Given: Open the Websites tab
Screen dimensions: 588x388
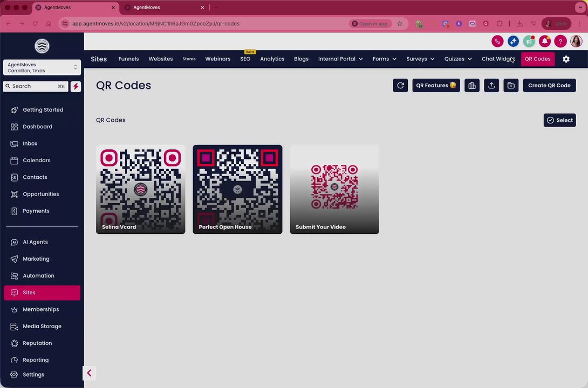Looking at the screenshot, I should click(x=161, y=59).
